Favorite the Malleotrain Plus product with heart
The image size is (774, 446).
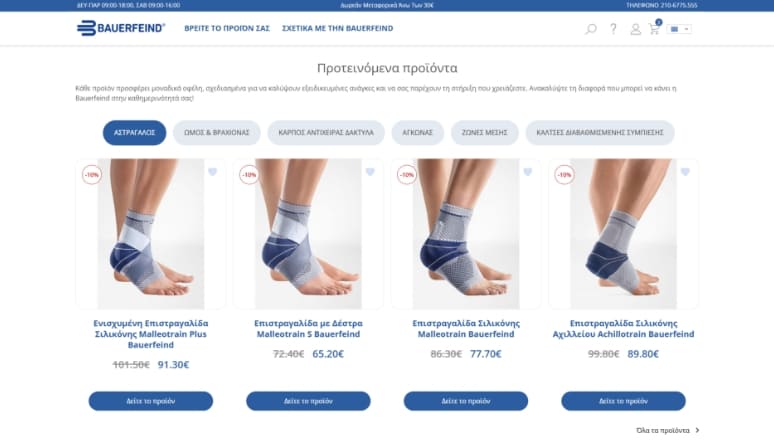pyautogui.click(x=212, y=172)
